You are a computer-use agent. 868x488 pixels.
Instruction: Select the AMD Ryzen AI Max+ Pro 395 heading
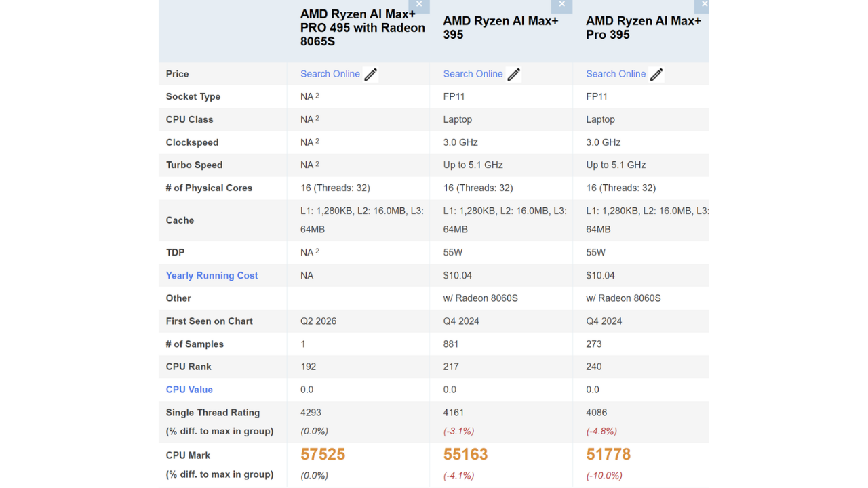coord(644,28)
